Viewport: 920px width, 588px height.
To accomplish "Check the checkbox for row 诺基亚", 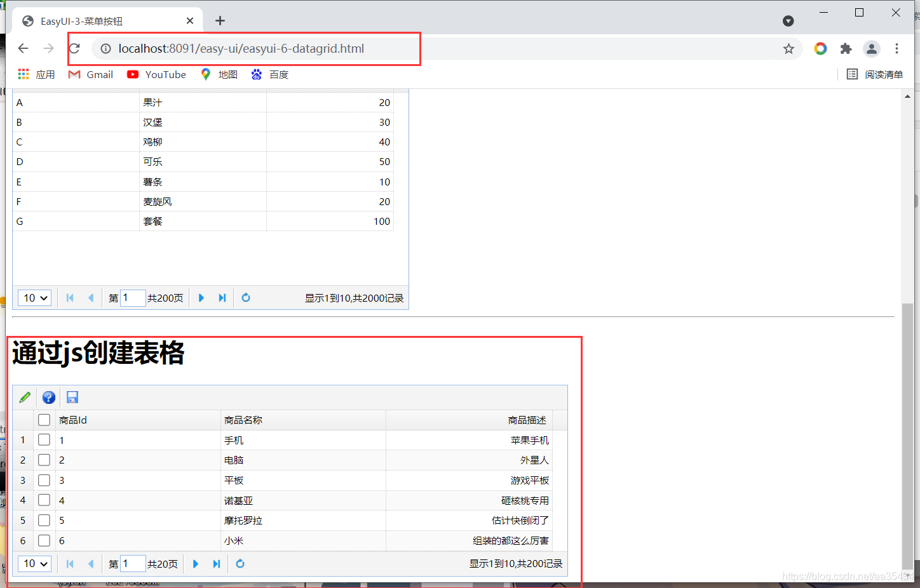I will click(44, 500).
